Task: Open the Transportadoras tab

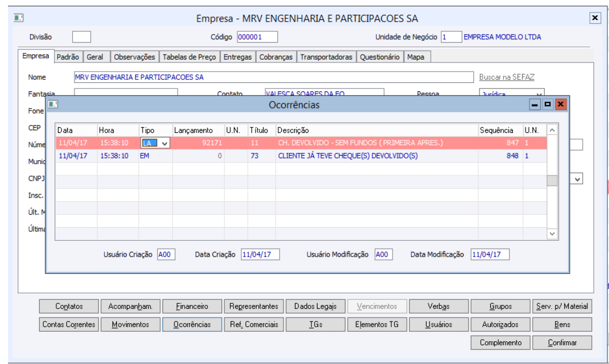Action: point(326,57)
